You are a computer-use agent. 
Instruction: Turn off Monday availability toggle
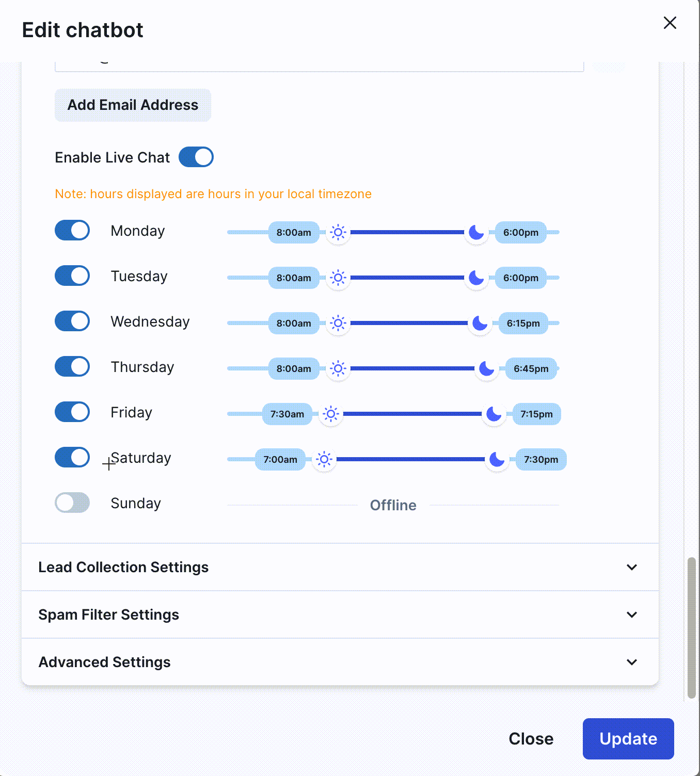click(72, 231)
